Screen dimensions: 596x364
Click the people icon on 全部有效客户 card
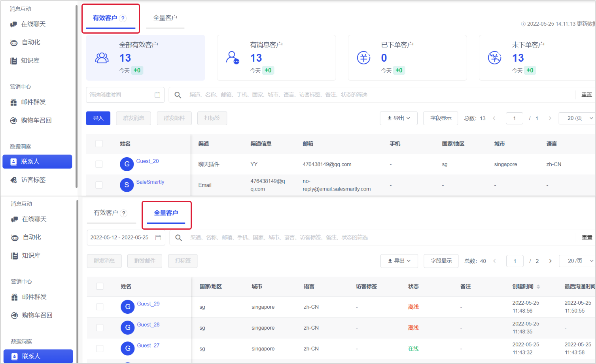pos(102,58)
